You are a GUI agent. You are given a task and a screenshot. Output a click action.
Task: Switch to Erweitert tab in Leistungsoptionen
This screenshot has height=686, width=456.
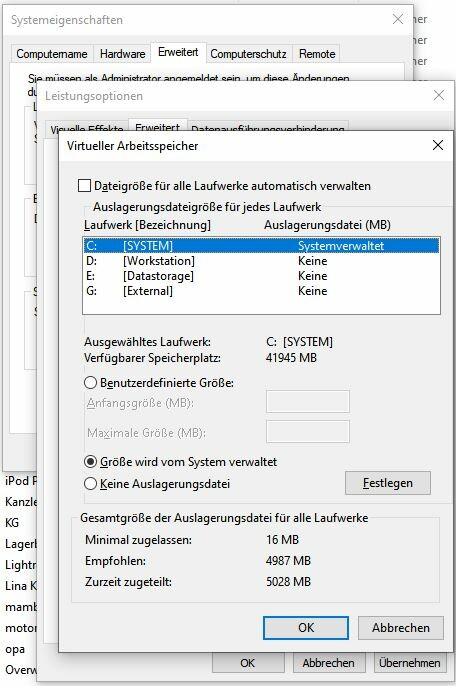158,127
